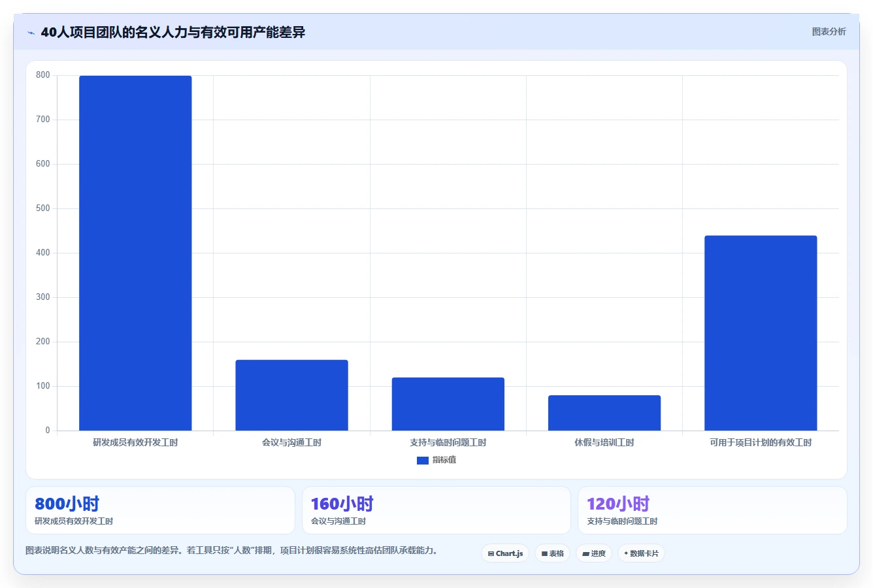Click x-axis label 研发成员有效开发工时
Image resolution: width=873 pixels, height=588 pixels.
[135, 443]
